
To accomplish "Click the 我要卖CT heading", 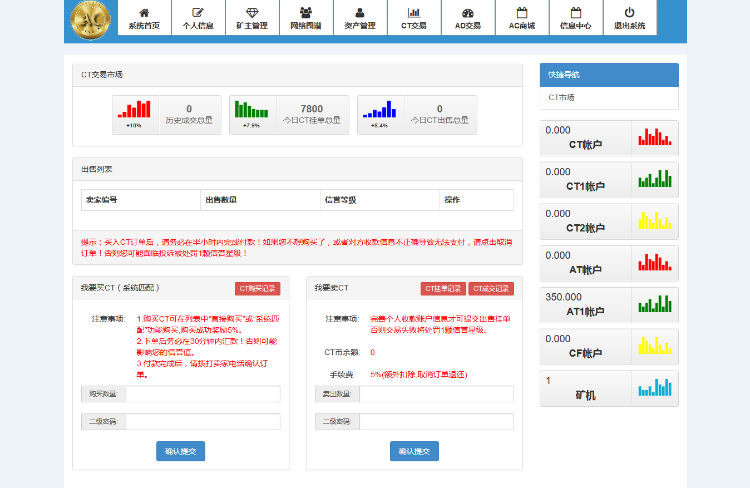I will pos(331,288).
